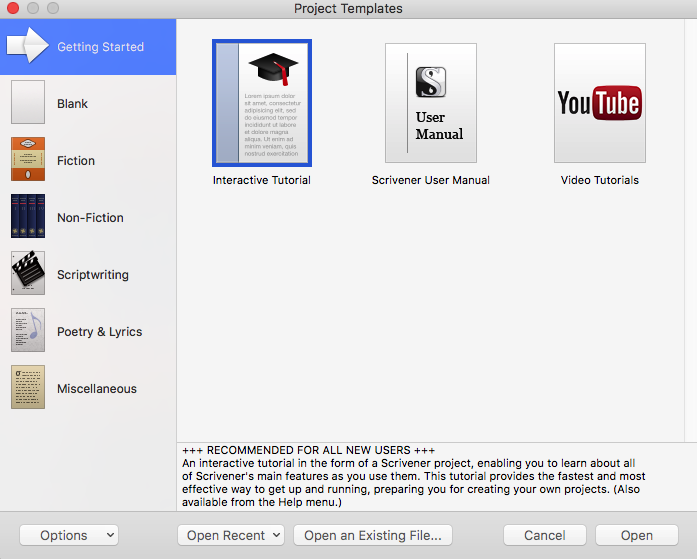This screenshot has width=697, height=559.
Task: Click the Open button
Action: [637, 535]
